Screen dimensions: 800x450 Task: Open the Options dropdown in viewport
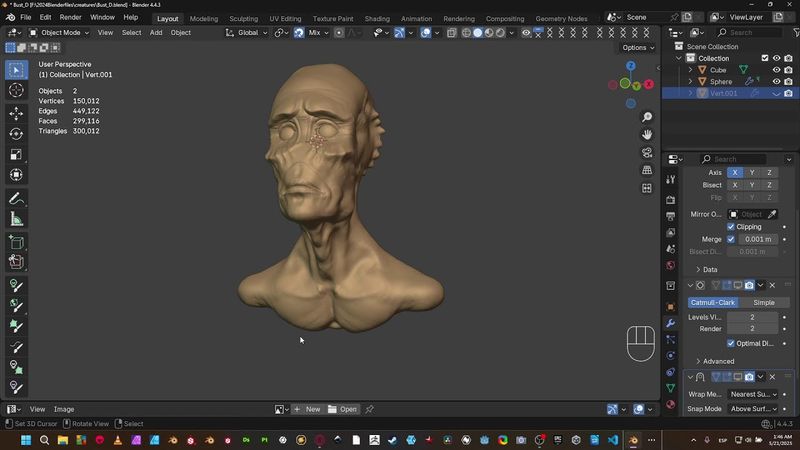coord(638,47)
